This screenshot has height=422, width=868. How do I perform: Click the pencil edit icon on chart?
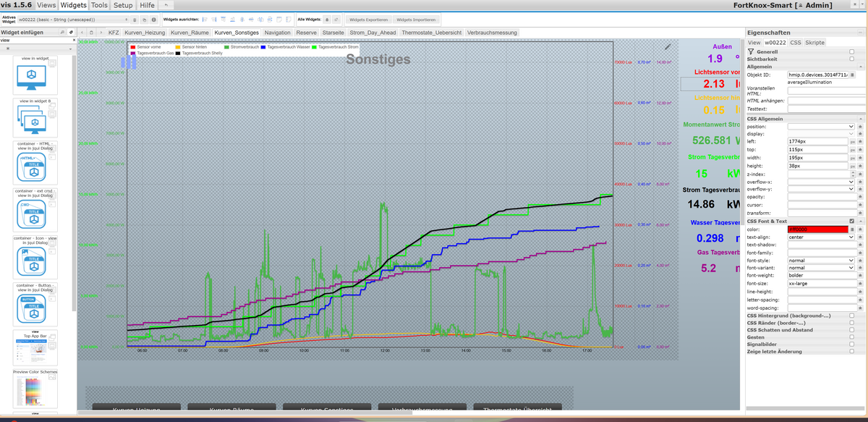(668, 46)
